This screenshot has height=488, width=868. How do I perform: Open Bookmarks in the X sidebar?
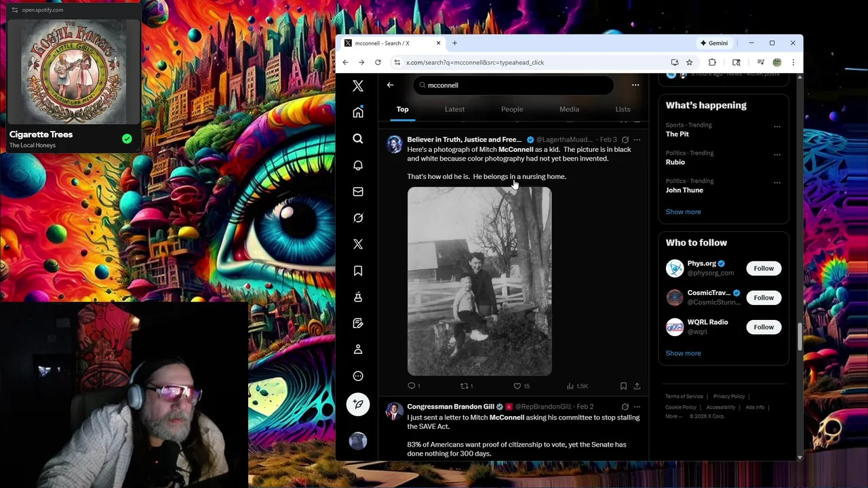click(x=358, y=270)
